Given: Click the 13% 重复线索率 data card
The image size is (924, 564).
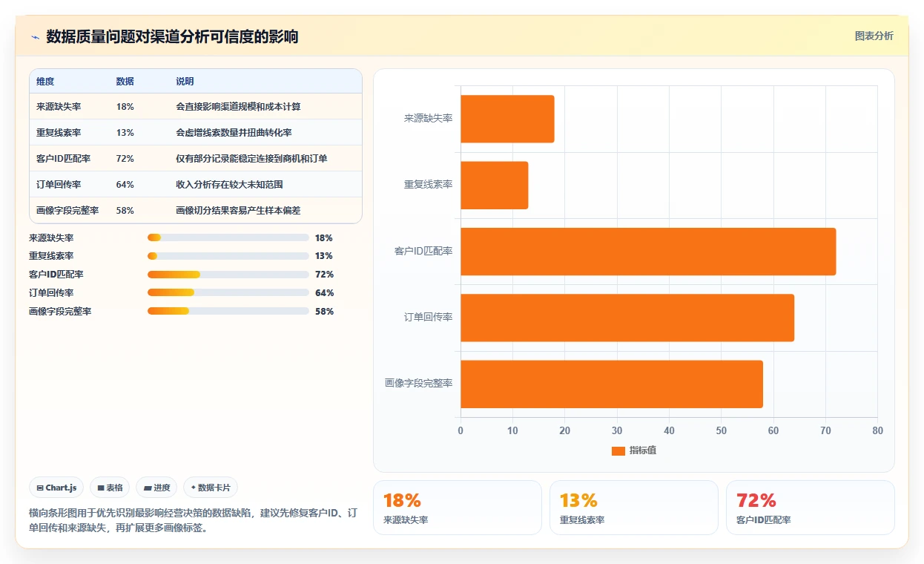Looking at the screenshot, I should pos(634,508).
